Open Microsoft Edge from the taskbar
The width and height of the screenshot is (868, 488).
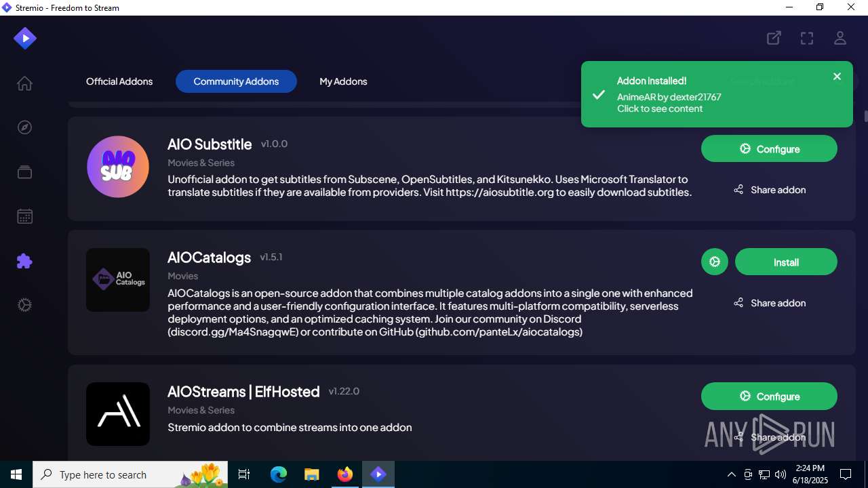pyautogui.click(x=279, y=474)
